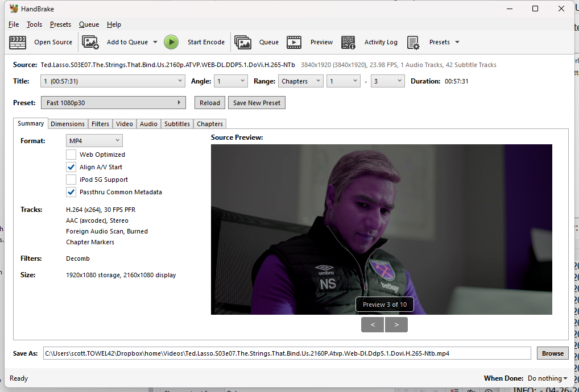
Task: Uncheck Passthru Common Metadata checkbox
Action: [x=71, y=192]
